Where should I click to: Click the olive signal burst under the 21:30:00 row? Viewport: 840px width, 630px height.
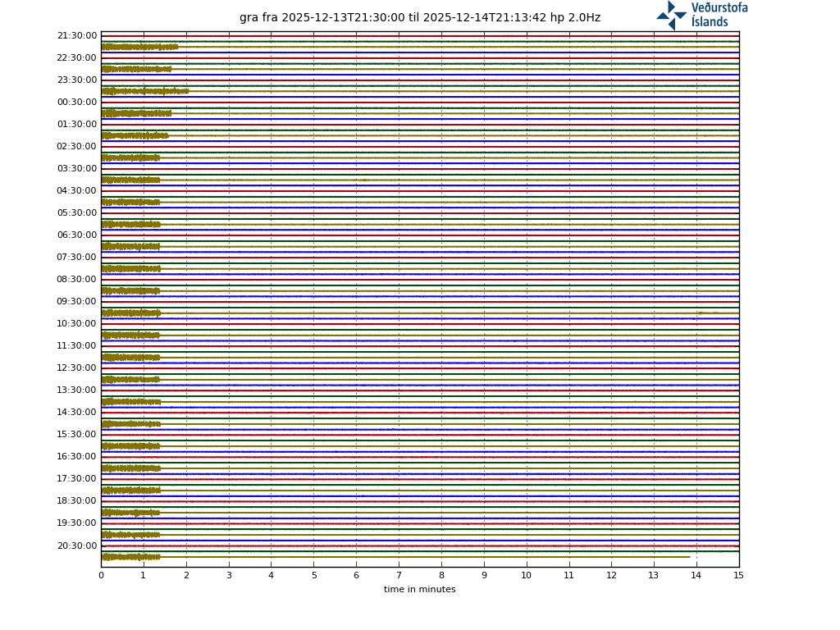click(138, 47)
